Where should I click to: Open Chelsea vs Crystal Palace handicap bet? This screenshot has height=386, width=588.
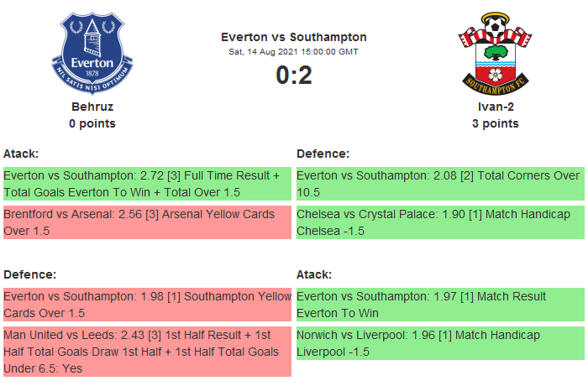click(440, 222)
